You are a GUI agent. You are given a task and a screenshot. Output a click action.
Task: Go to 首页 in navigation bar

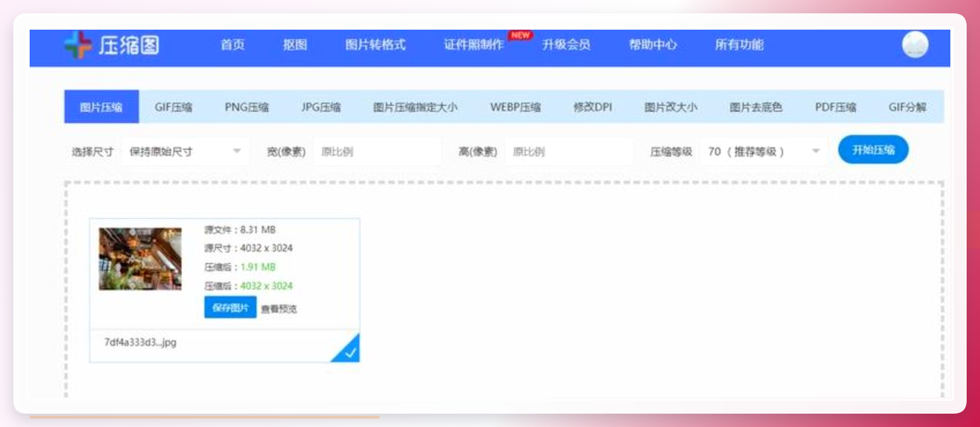coord(232,45)
